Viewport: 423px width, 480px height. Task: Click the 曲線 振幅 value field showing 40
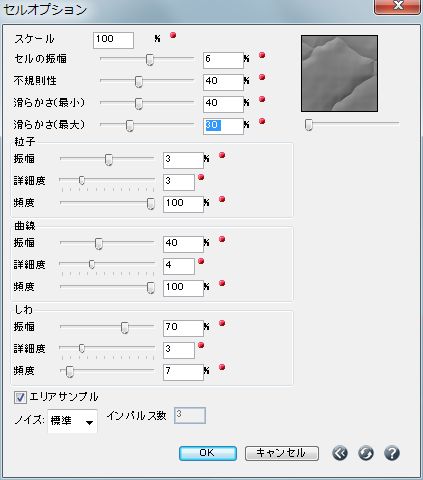click(x=183, y=244)
